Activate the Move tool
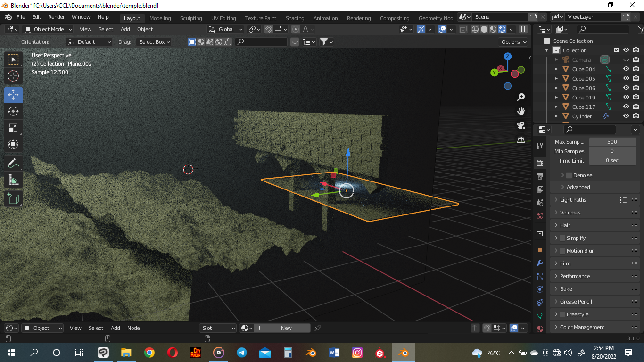This screenshot has width=644, height=362. (13, 95)
